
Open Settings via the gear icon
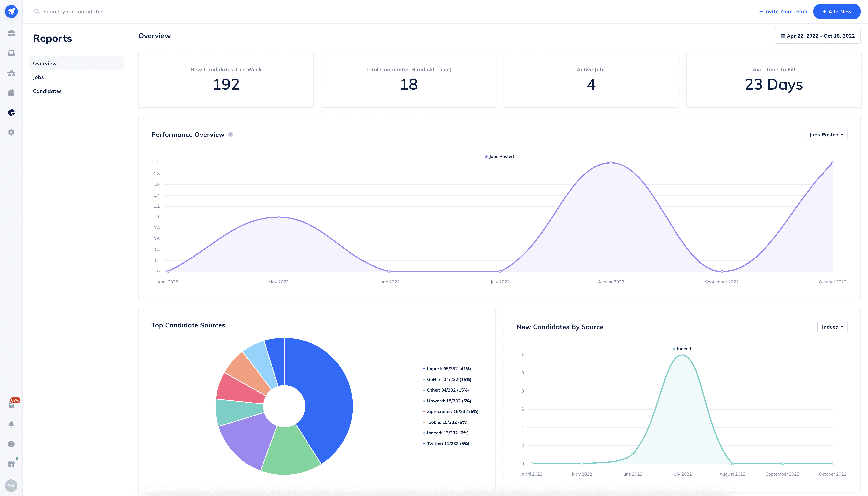pos(11,132)
